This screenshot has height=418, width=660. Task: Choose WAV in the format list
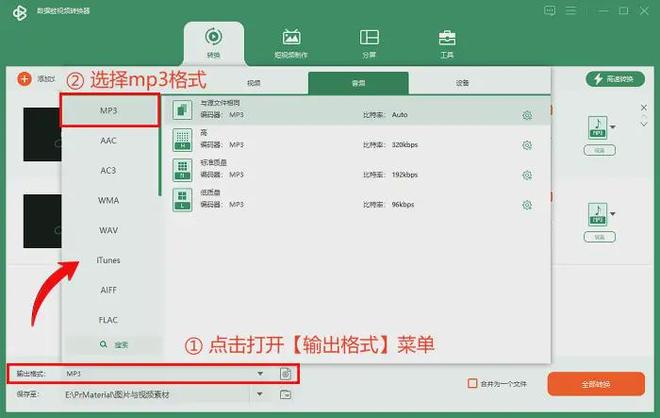click(109, 230)
